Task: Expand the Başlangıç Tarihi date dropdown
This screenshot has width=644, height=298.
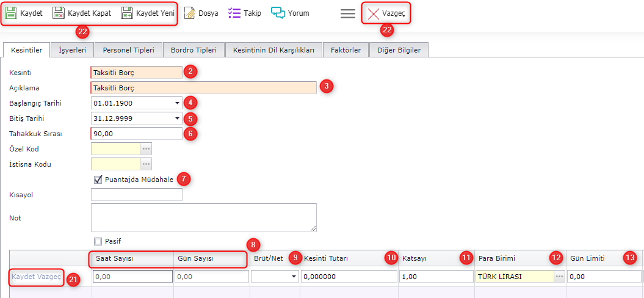Action: click(x=177, y=103)
